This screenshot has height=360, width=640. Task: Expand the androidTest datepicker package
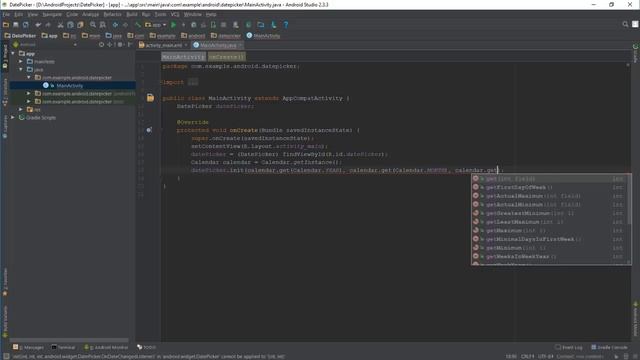coord(29,93)
